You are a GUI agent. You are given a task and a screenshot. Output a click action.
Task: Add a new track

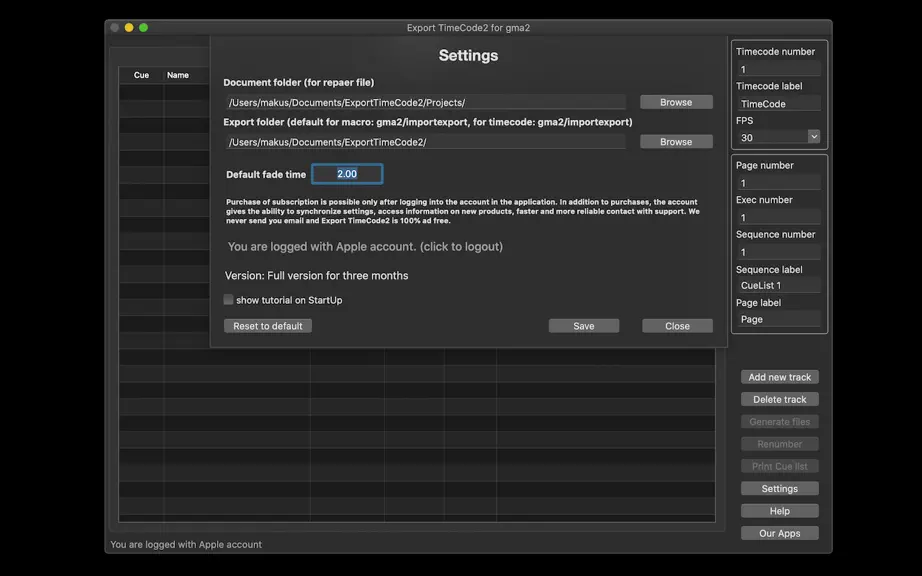coord(780,377)
